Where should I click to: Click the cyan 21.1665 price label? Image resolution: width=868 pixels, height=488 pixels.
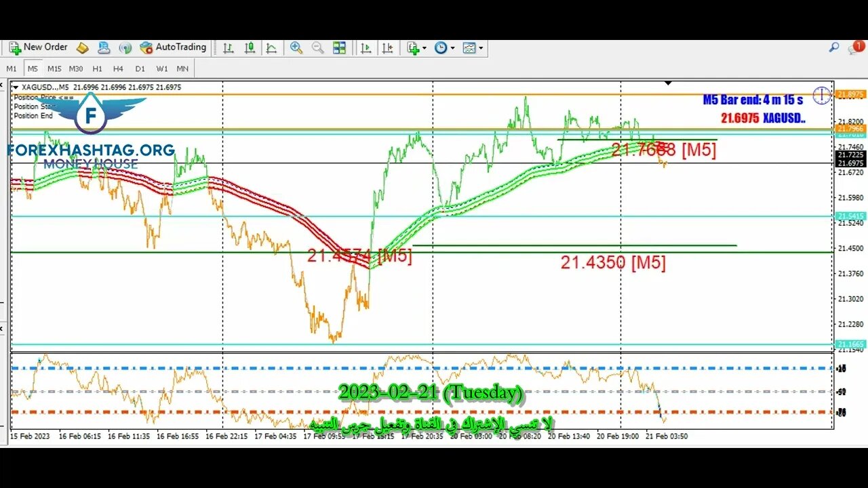point(850,344)
